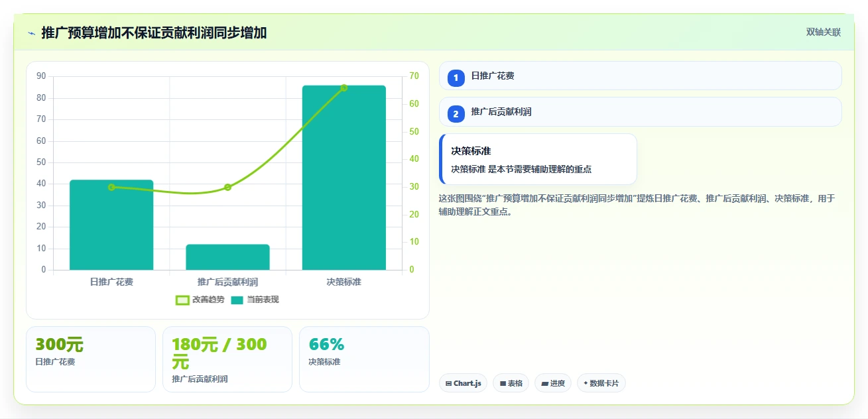The height and width of the screenshot is (419, 868).
Task: Open the 推广后贡献利润 list item
Action: 641,112
